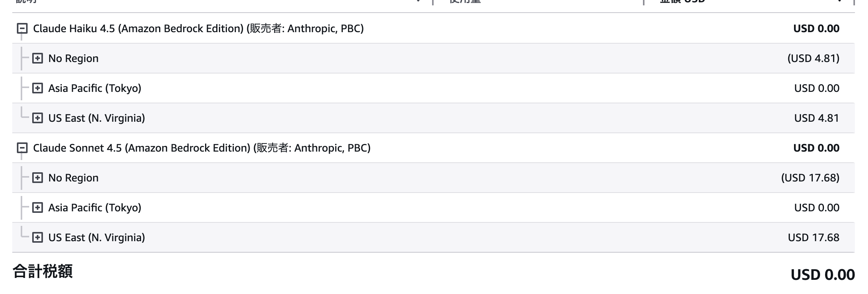This screenshot has width=868, height=294.
Task: Click the Claude Haiku 4.5 row title
Action: (x=198, y=29)
